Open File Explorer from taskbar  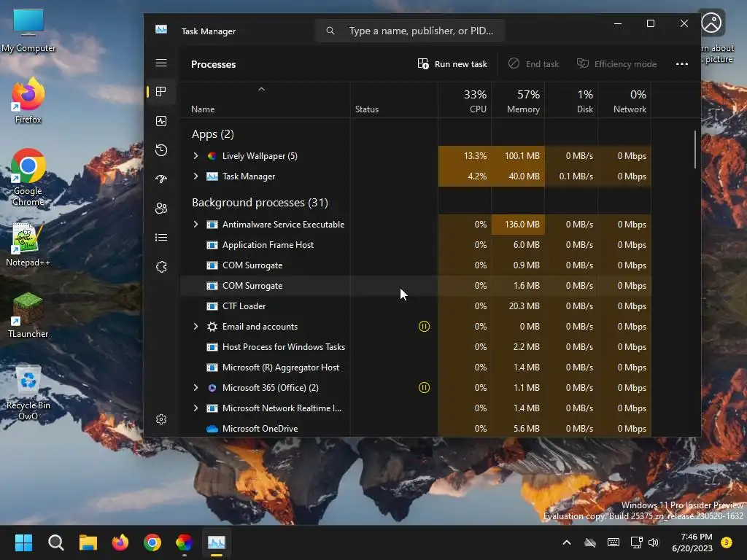pyautogui.click(x=88, y=542)
